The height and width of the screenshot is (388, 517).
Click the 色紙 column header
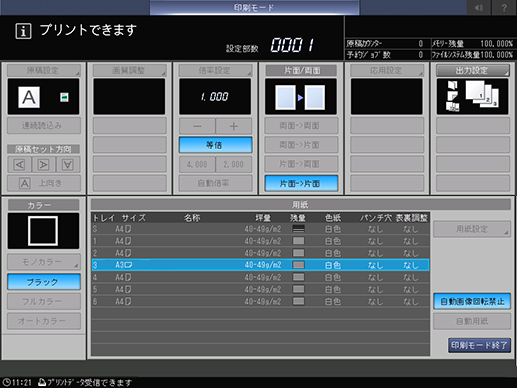[x=333, y=218]
